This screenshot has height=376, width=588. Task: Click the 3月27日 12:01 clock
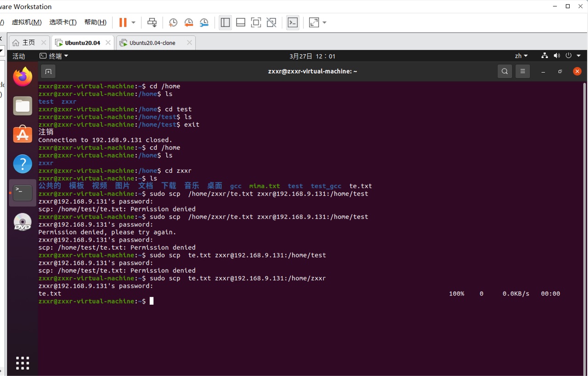pos(312,56)
